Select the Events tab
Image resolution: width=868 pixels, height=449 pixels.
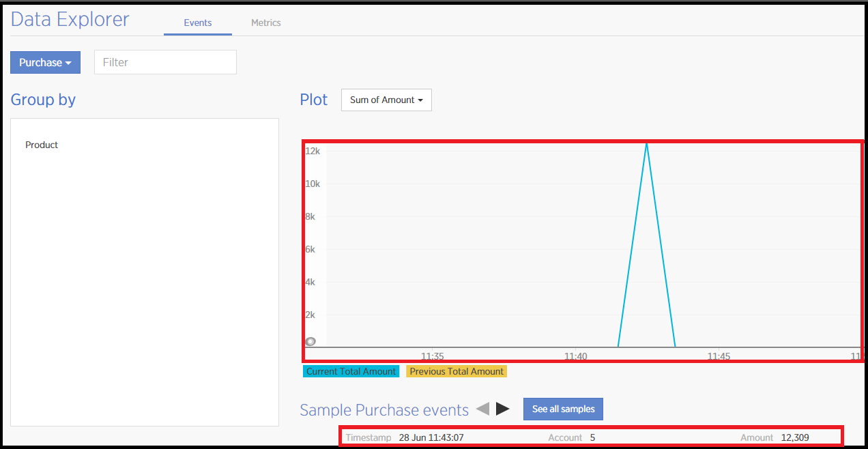point(197,23)
